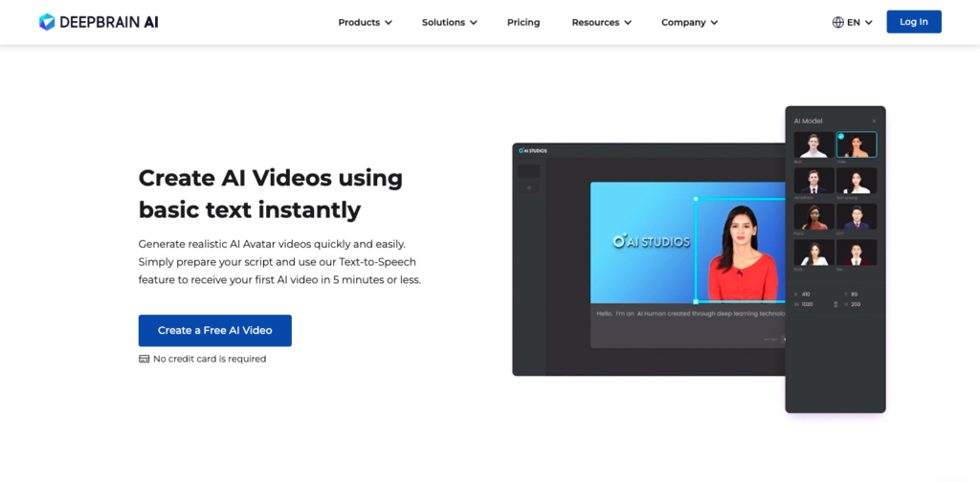Image resolution: width=980 pixels, height=482 pixels.
Task: Click the script text starting with Hello
Action: click(x=691, y=314)
